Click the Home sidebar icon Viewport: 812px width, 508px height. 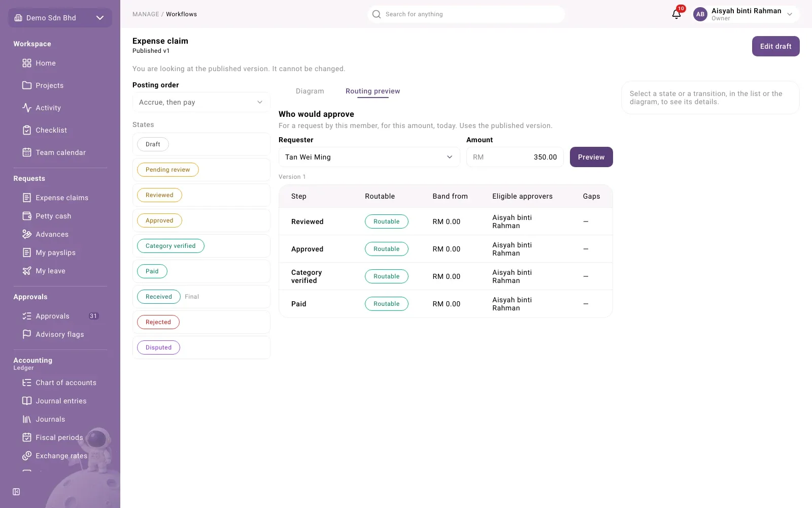coord(27,63)
